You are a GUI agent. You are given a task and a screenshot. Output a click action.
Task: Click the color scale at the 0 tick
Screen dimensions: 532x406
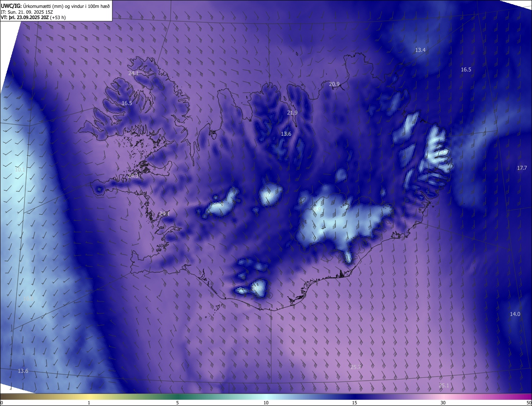pyautogui.click(x=1, y=403)
